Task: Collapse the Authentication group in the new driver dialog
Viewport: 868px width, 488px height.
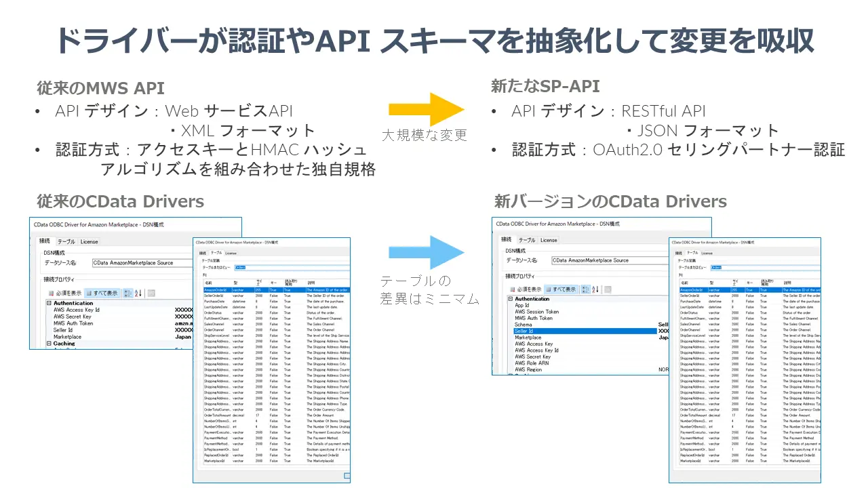Action: point(510,299)
